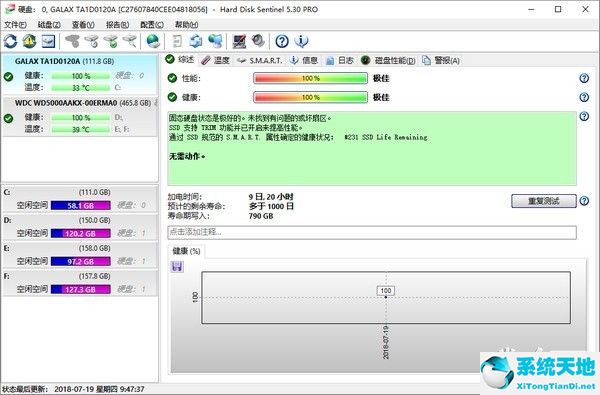Click the help icon next to 重复测试
The height and width of the screenshot is (395, 600).
point(584,201)
